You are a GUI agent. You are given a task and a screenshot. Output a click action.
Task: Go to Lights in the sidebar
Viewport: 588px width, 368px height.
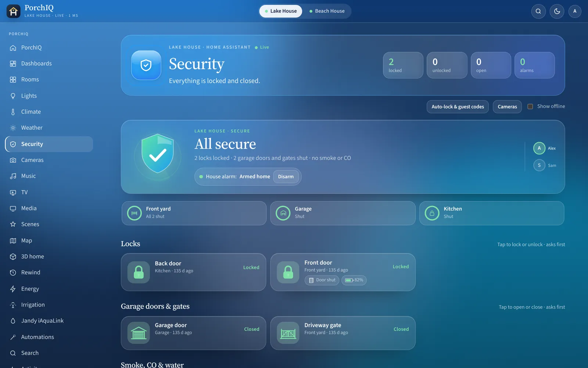[x=49, y=96]
